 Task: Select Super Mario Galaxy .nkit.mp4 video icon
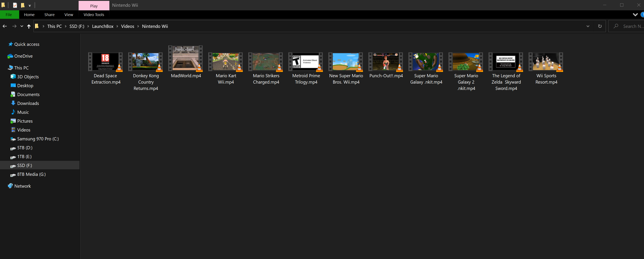pyautogui.click(x=426, y=62)
